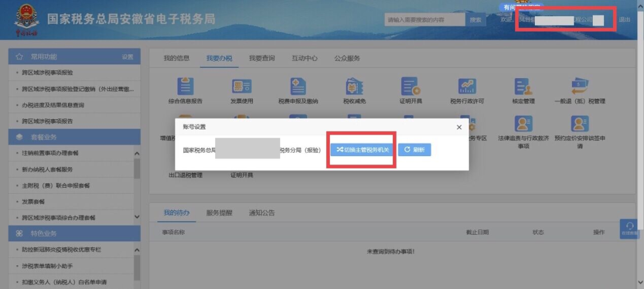Select the 我的待办 tab
Screen dimensions: 644x289
tap(177, 213)
